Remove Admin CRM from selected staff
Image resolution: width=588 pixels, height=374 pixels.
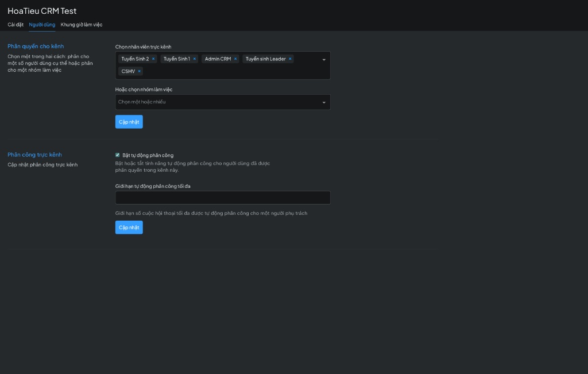tap(235, 59)
